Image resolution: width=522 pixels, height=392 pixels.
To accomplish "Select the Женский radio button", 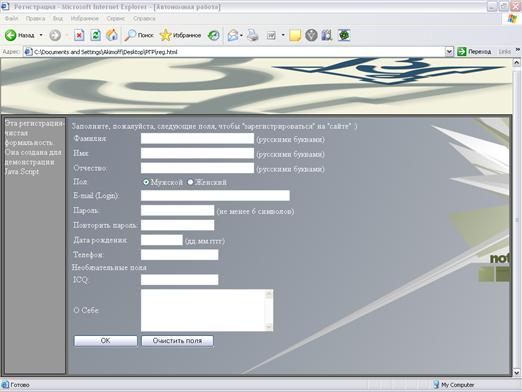I will click(190, 182).
